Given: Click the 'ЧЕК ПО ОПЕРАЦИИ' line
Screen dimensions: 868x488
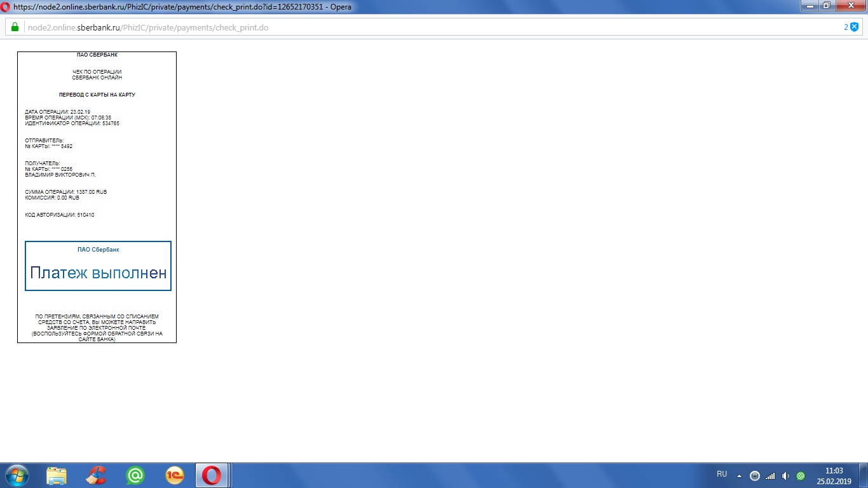Looking at the screenshot, I should coord(97,72).
